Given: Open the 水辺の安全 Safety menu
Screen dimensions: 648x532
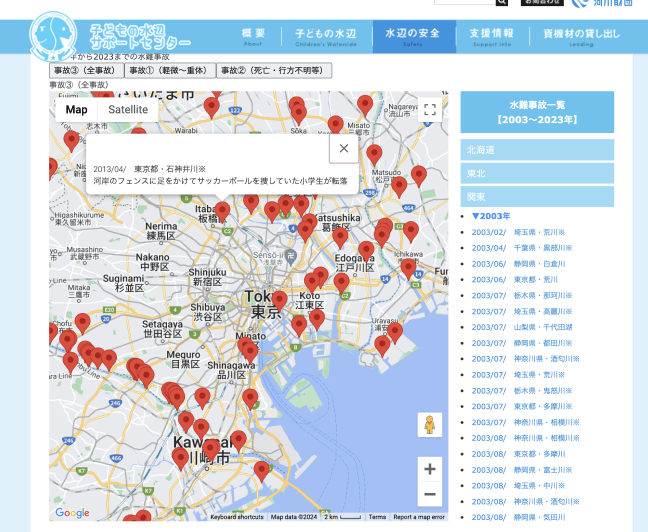Looking at the screenshot, I should pos(414,36).
